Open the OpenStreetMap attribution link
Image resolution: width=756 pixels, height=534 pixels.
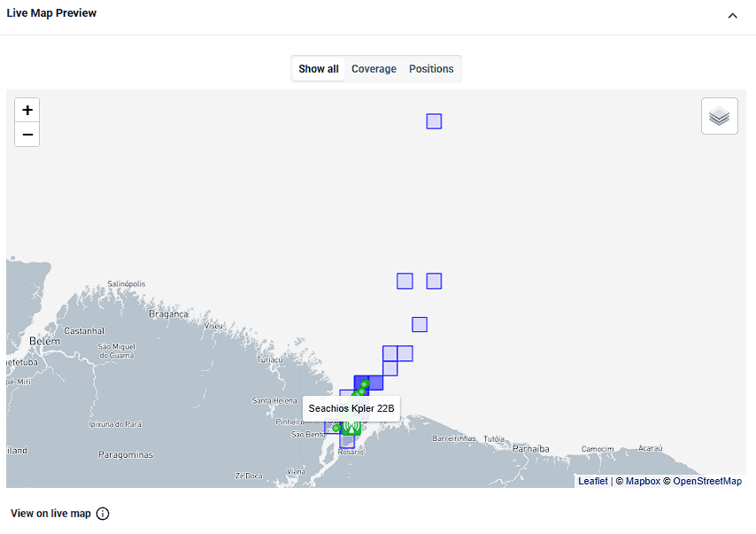click(706, 481)
